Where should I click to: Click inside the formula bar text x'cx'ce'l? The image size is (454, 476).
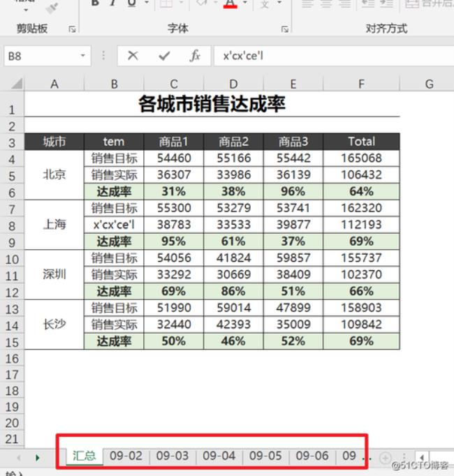coord(243,56)
